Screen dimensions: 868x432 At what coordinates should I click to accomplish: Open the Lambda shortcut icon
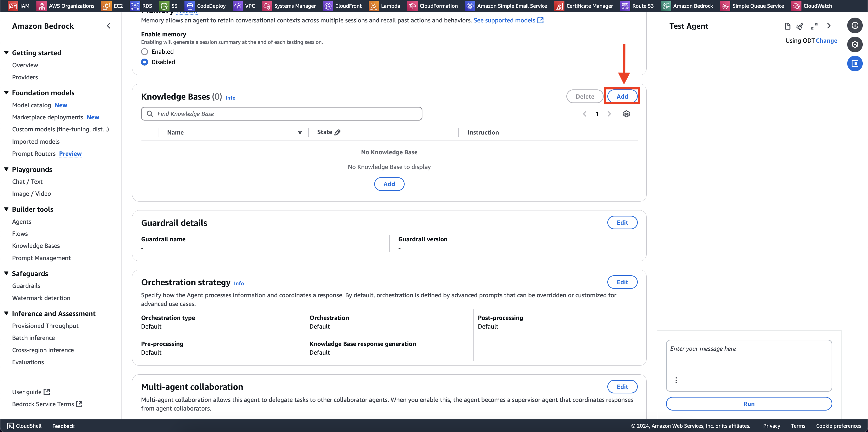(x=373, y=6)
